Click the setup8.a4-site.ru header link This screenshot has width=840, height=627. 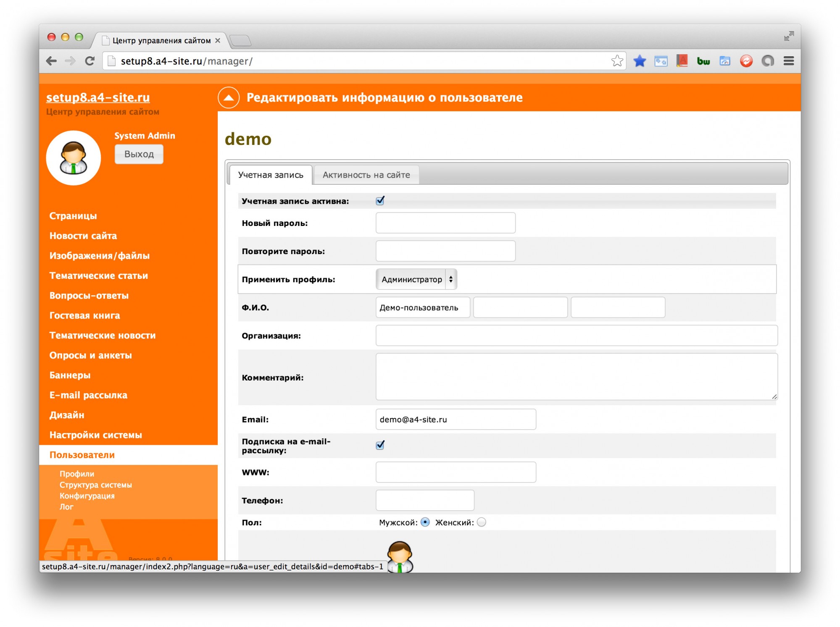[98, 97]
